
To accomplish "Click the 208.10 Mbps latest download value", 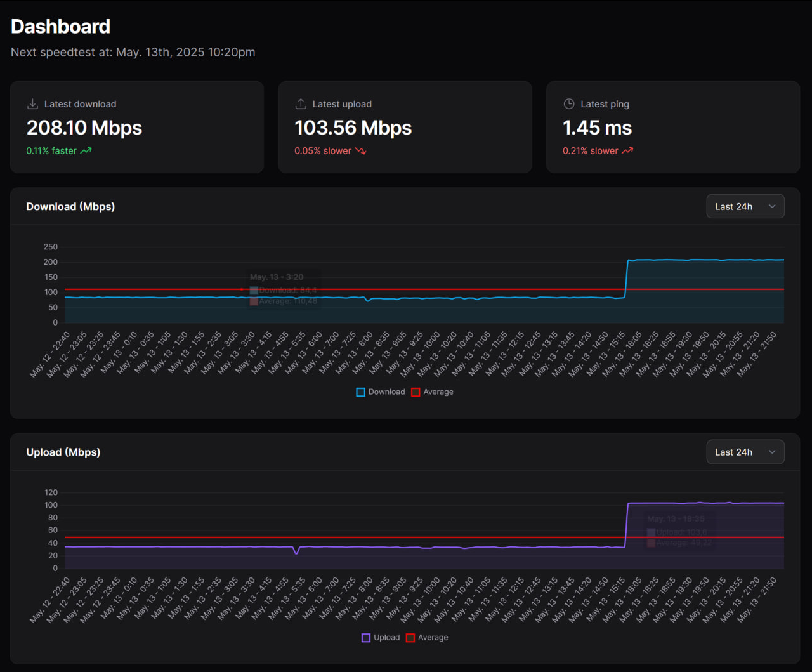I will click(x=84, y=128).
